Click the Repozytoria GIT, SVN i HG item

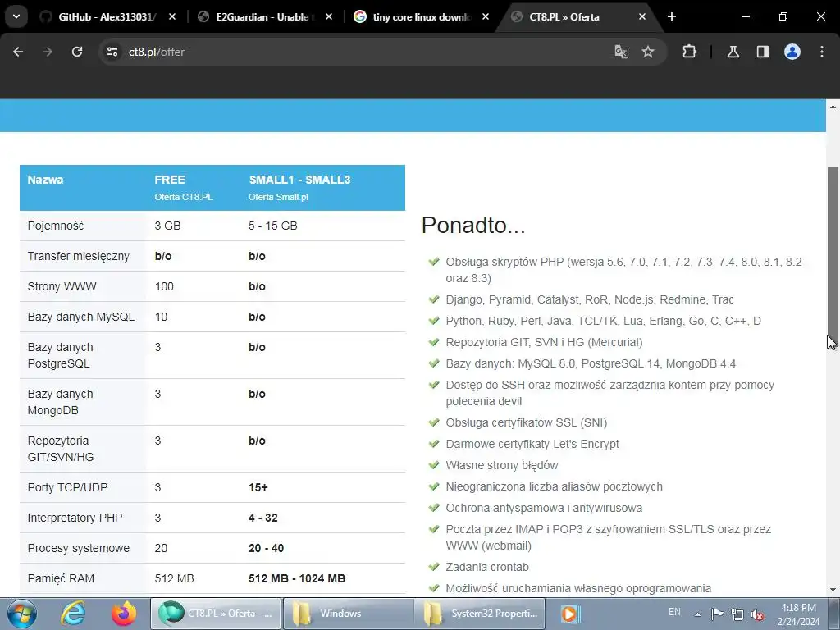pyautogui.click(x=544, y=342)
